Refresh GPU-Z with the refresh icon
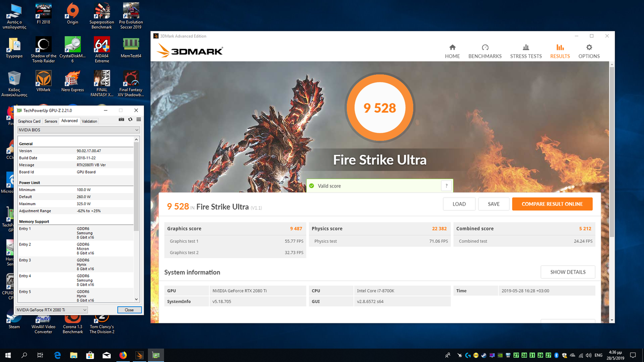Image resolution: width=644 pixels, height=362 pixels. 130,120
